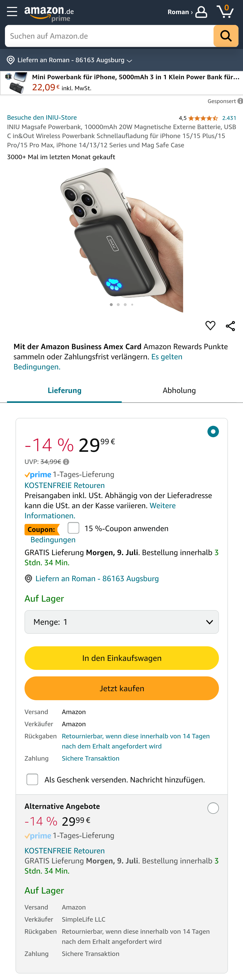Select the Alternative Angebote radio button
The image size is (243, 980).
click(x=213, y=808)
